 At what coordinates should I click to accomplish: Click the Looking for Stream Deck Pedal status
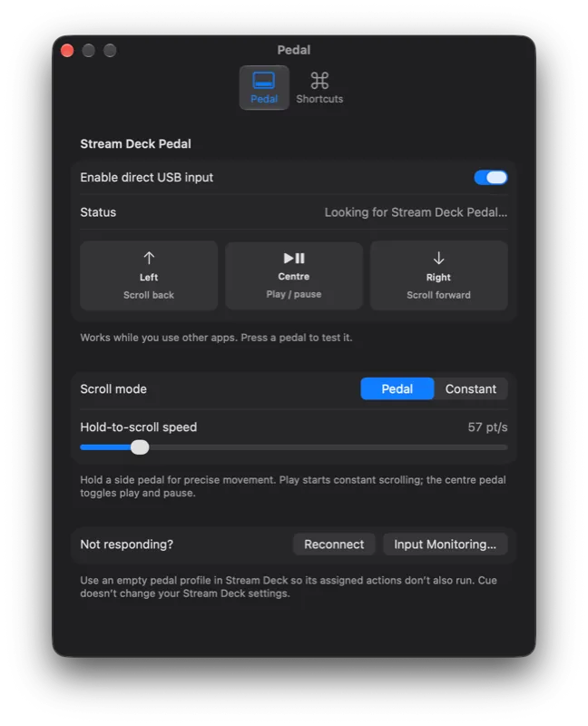coord(416,212)
